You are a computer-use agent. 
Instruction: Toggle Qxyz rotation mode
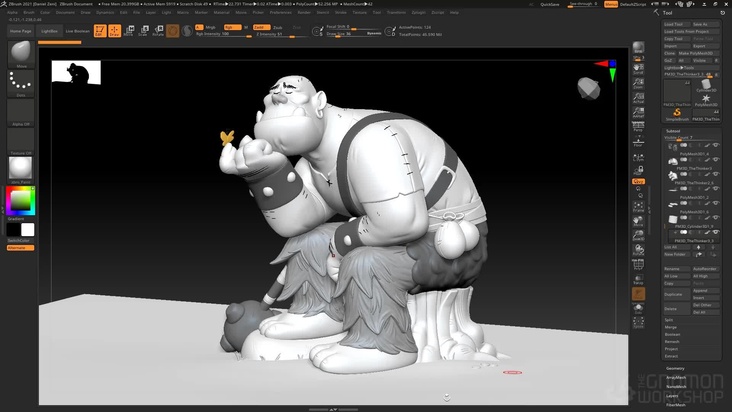click(x=638, y=181)
